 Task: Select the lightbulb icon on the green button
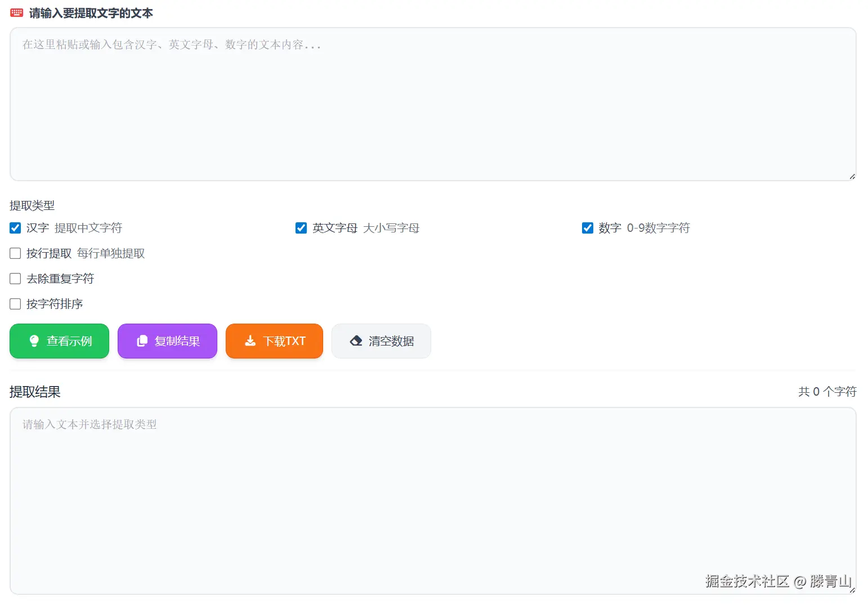(34, 340)
